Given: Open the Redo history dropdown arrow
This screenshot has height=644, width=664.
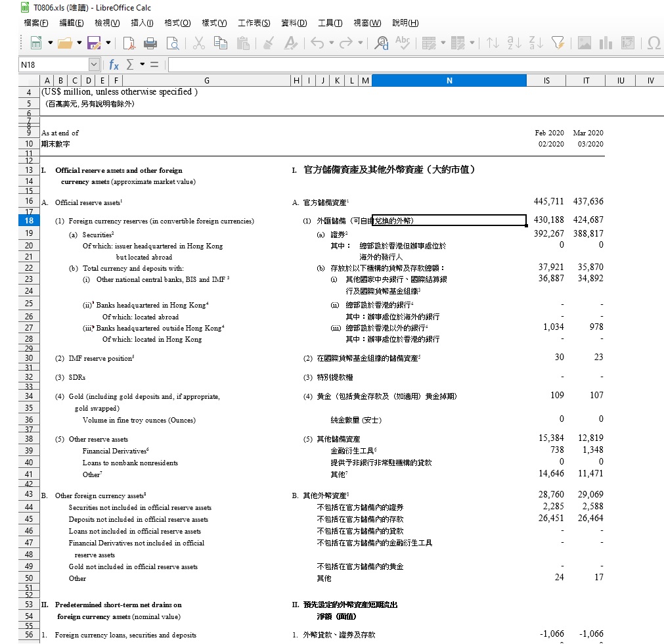Looking at the screenshot, I should point(361,43).
